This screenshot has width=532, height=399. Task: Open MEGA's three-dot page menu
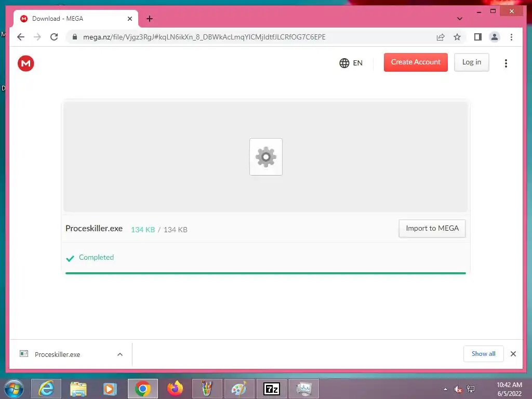click(506, 63)
